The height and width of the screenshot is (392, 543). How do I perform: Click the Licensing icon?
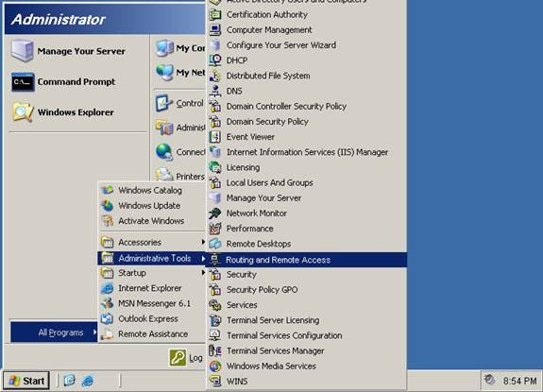tap(215, 167)
